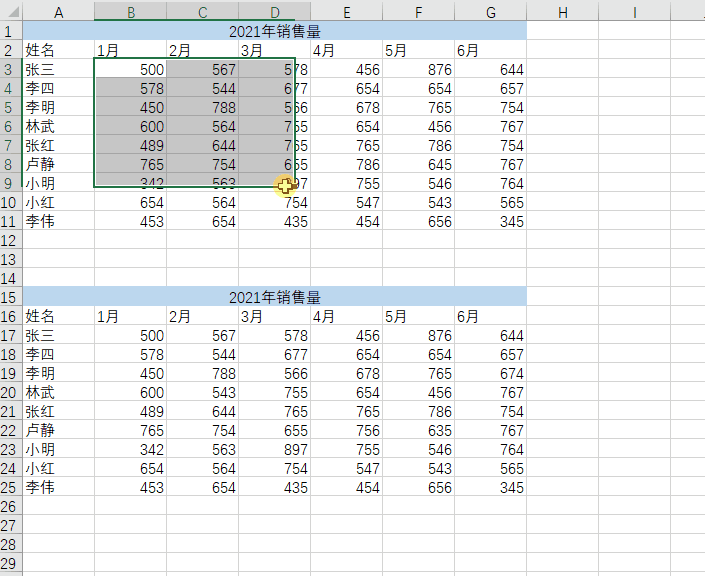Click the 6月 header in row 2
The width and height of the screenshot is (705, 576).
[491, 50]
